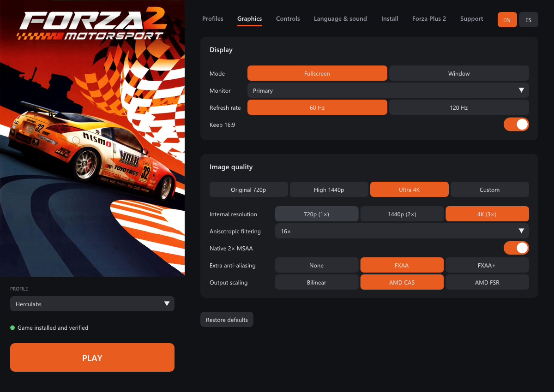Set internal resolution to 720p (1×)
Image resolution: width=554 pixels, height=392 pixels.
click(x=317, y=214)
